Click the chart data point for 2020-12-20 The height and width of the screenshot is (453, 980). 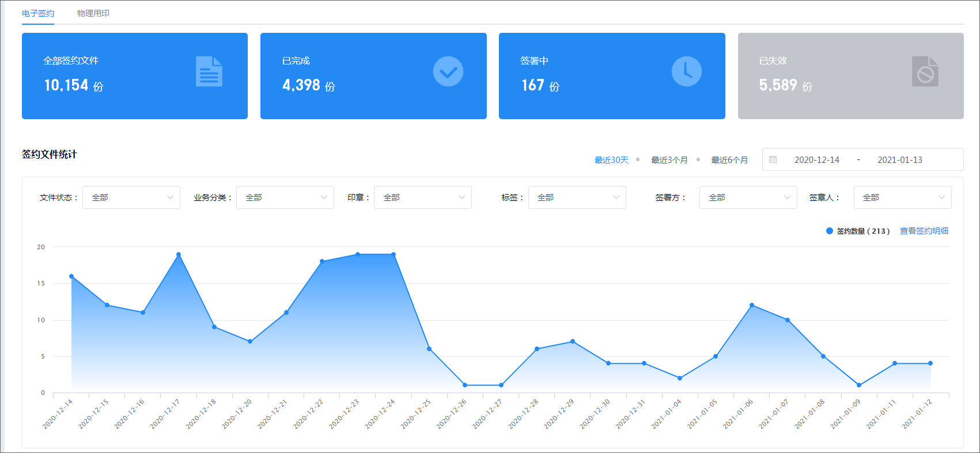click(x=250, y=341)
